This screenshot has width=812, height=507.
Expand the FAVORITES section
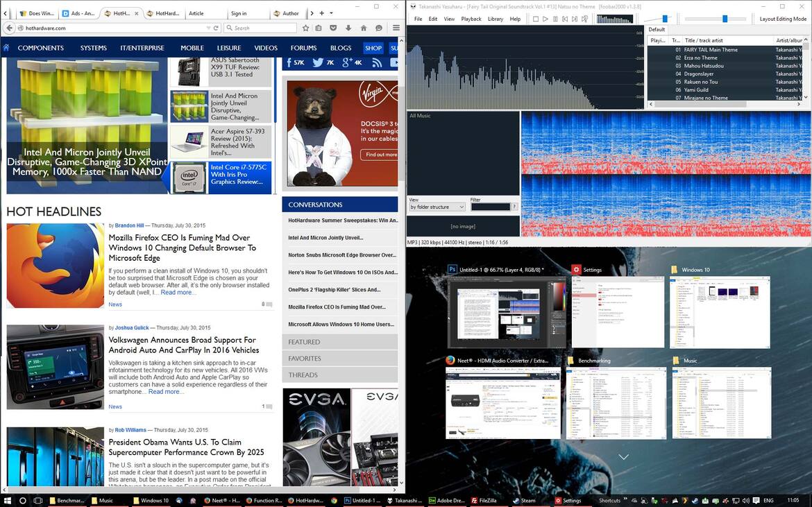(339, 359)
